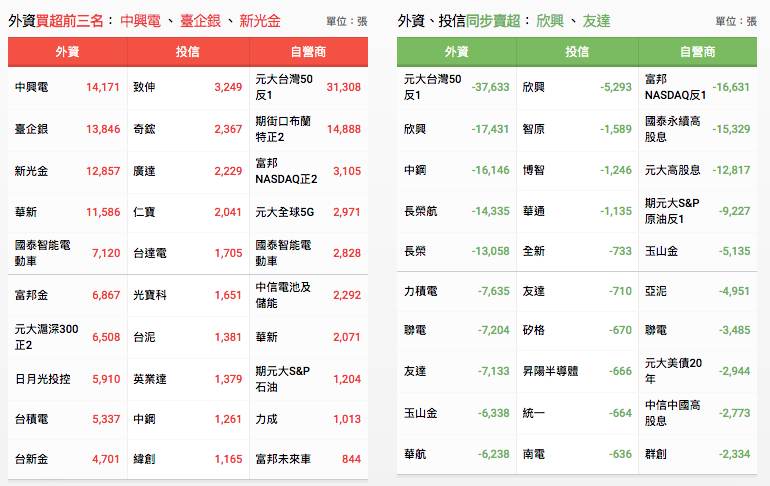Select 中信電池及儲能 entry
Viewport: 770px width, 486px height.
pyautogui.click(x=283, y=295)
